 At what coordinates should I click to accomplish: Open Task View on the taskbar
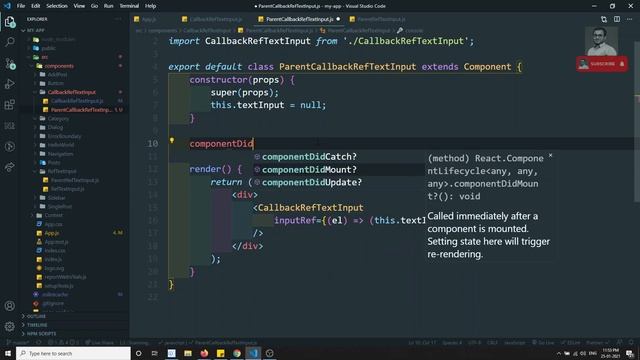(x=155, y=353)
